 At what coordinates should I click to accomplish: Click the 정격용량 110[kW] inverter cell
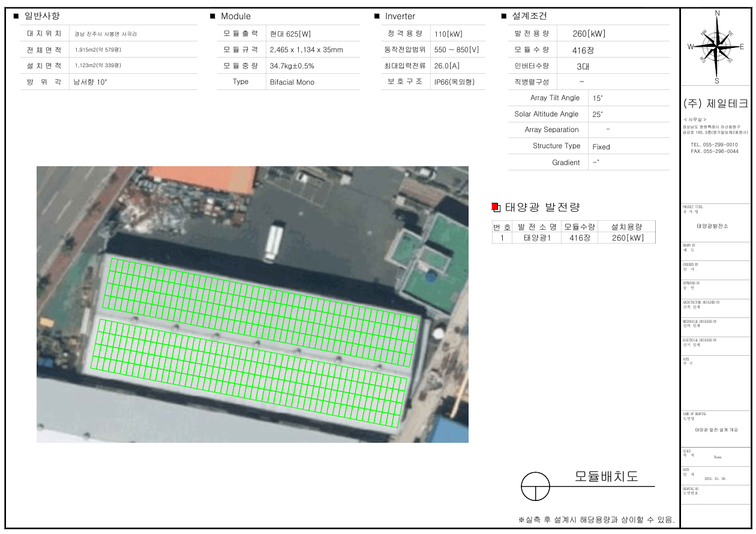pos(448,34)
